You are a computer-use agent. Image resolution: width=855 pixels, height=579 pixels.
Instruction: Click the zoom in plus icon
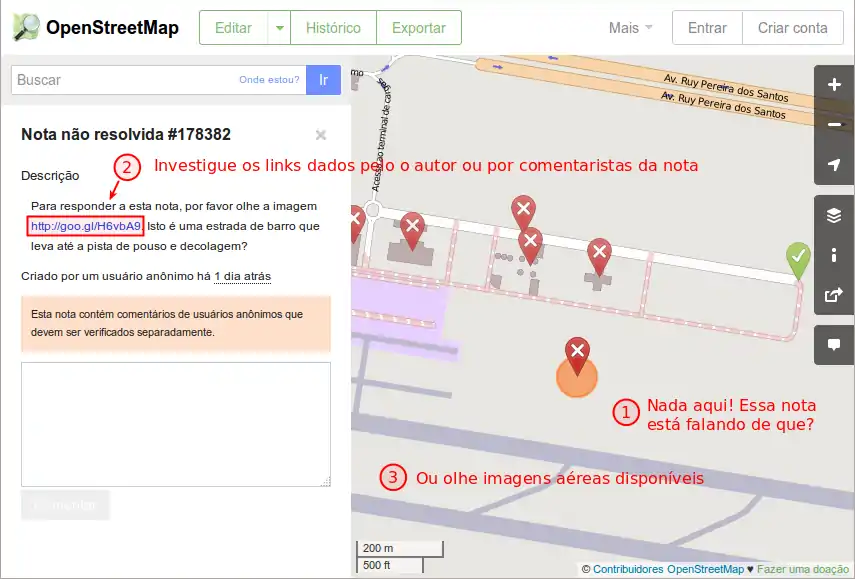pyautogui.click(x=834, y=85)
